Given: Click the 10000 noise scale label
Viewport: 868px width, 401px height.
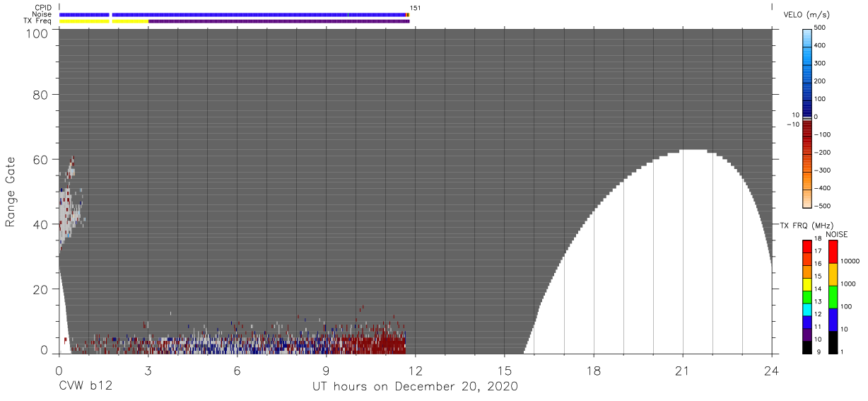Looking at the screenshot, I should pos(850,261).
